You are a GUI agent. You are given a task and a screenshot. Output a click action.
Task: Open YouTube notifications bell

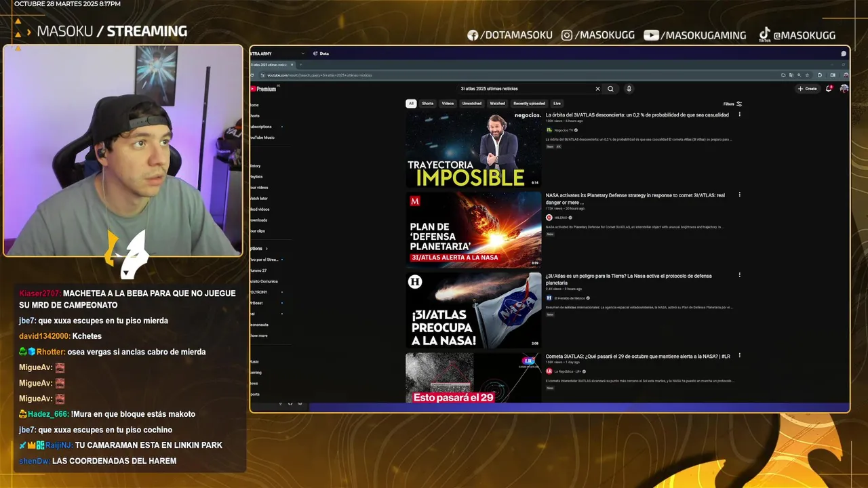829,89
